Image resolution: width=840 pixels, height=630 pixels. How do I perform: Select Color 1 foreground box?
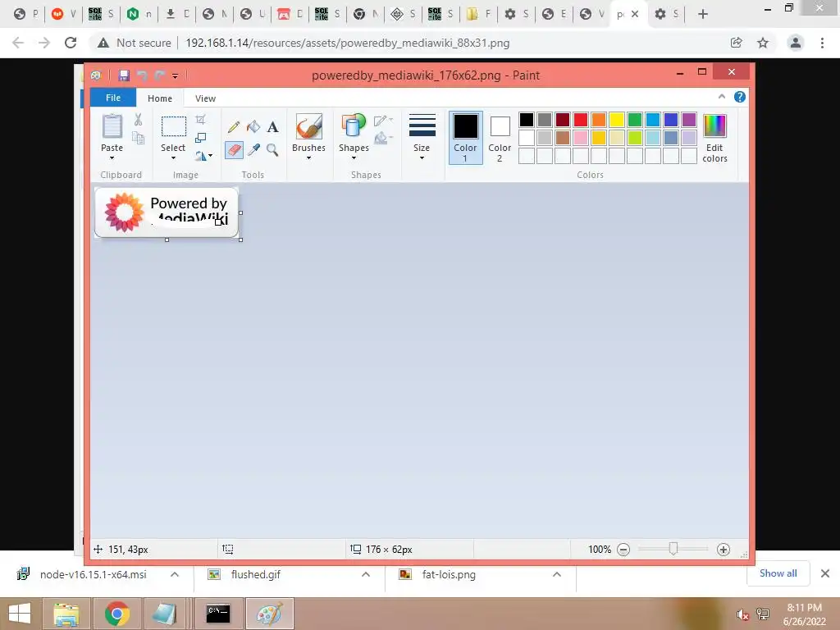pyautogui.click(x=466, y=138)
